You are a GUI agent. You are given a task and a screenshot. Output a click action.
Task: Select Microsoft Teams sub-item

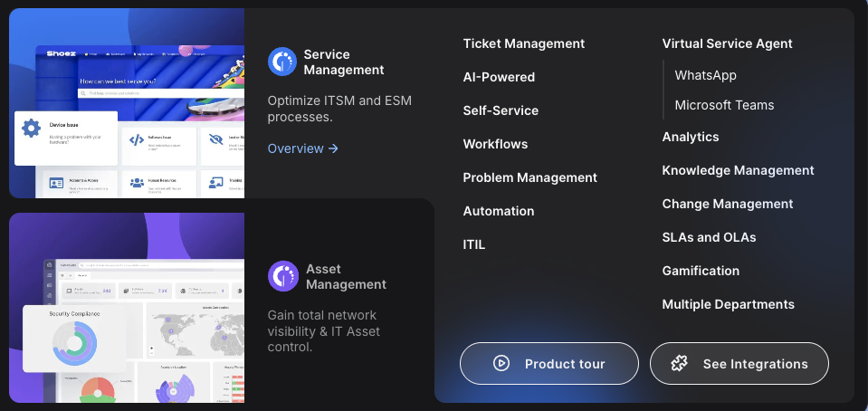724,105
